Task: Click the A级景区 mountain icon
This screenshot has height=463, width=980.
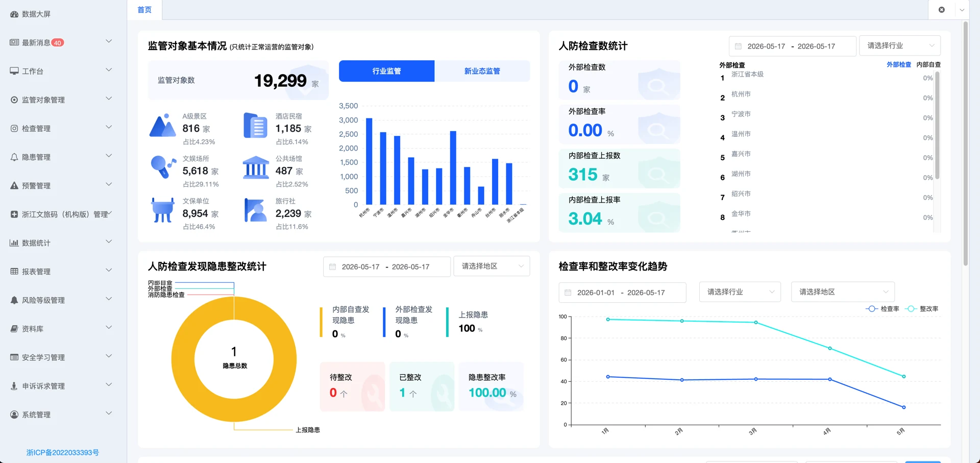Action: tap(162, 126)
